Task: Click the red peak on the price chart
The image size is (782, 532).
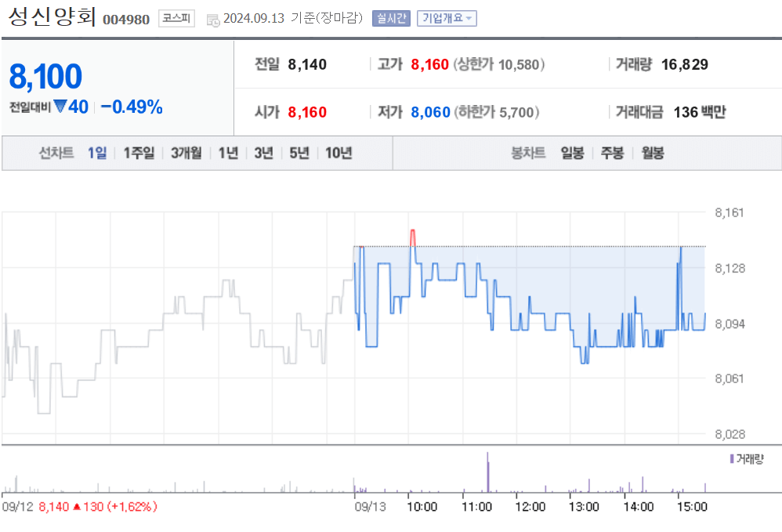Action: 412,237
